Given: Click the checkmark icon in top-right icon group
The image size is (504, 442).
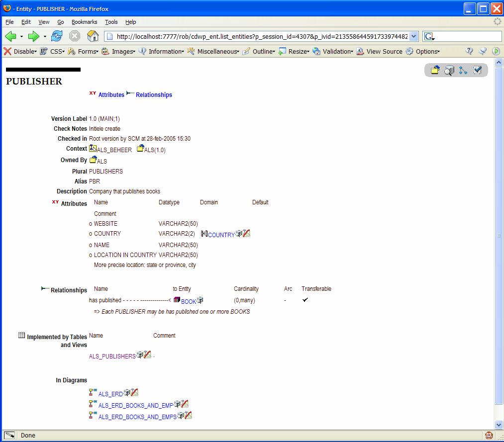Looking at the screenshot, I should point(477,70).
